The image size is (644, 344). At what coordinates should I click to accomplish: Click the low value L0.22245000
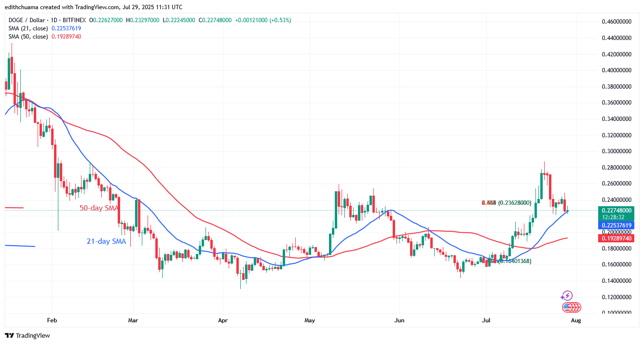179,20
